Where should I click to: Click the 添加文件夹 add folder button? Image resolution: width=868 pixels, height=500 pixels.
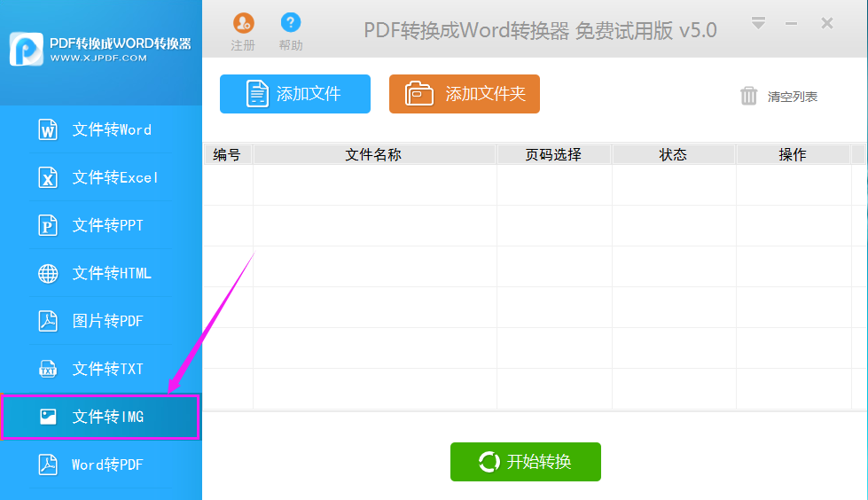465,94
